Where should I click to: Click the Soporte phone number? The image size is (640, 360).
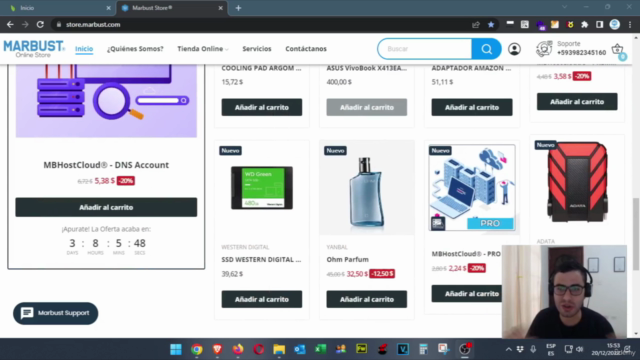(581, 53)
